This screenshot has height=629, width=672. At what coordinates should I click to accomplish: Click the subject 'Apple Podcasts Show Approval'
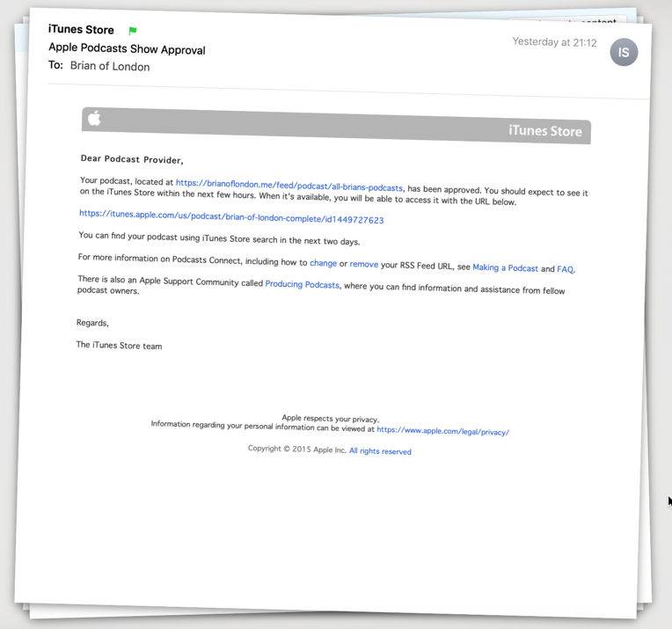pos(127,49)
